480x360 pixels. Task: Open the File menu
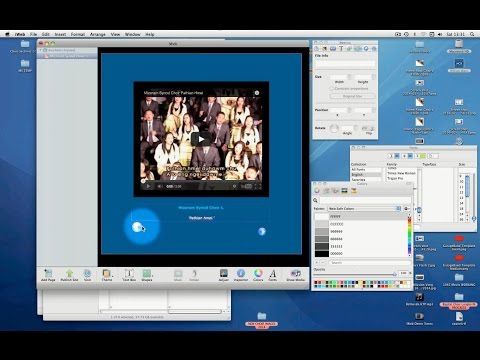click(x=33, y=34)
